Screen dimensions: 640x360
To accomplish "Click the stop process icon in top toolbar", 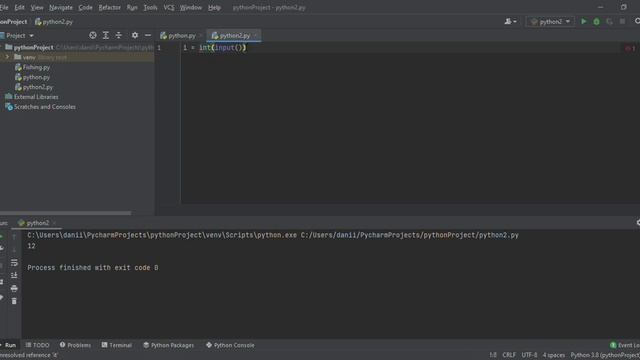I will click(x=622, y=21).
